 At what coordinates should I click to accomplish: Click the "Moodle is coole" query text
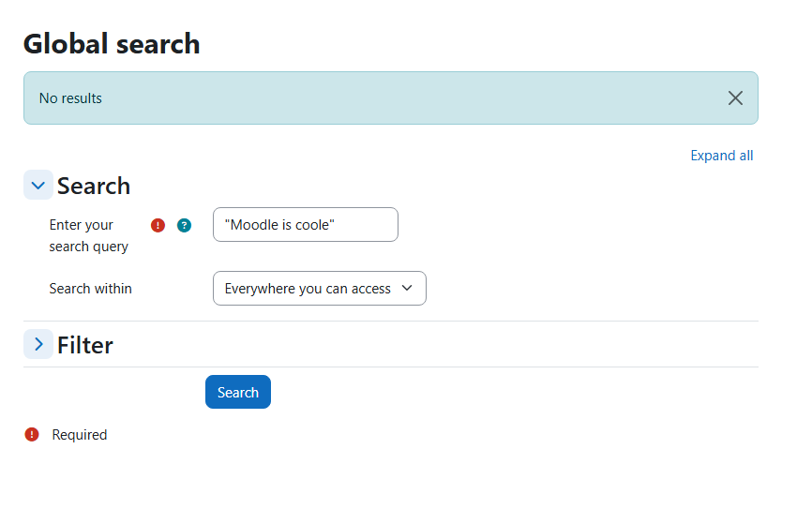(x=279, y=225)
